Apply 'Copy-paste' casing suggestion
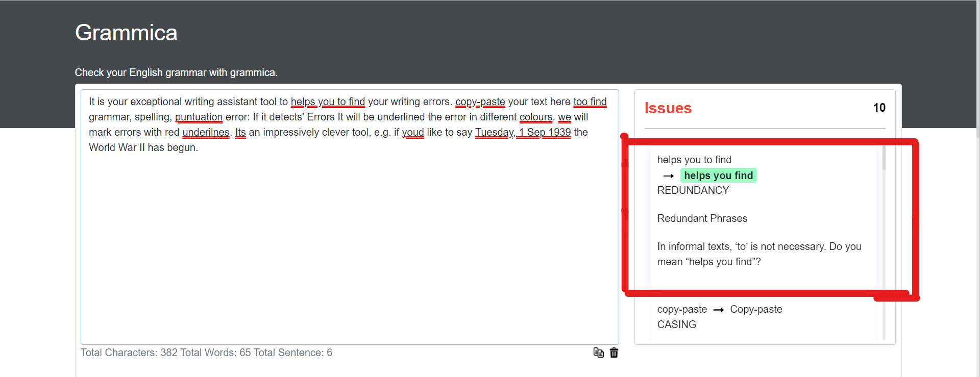Screen dimensions: 980x377 756,309
